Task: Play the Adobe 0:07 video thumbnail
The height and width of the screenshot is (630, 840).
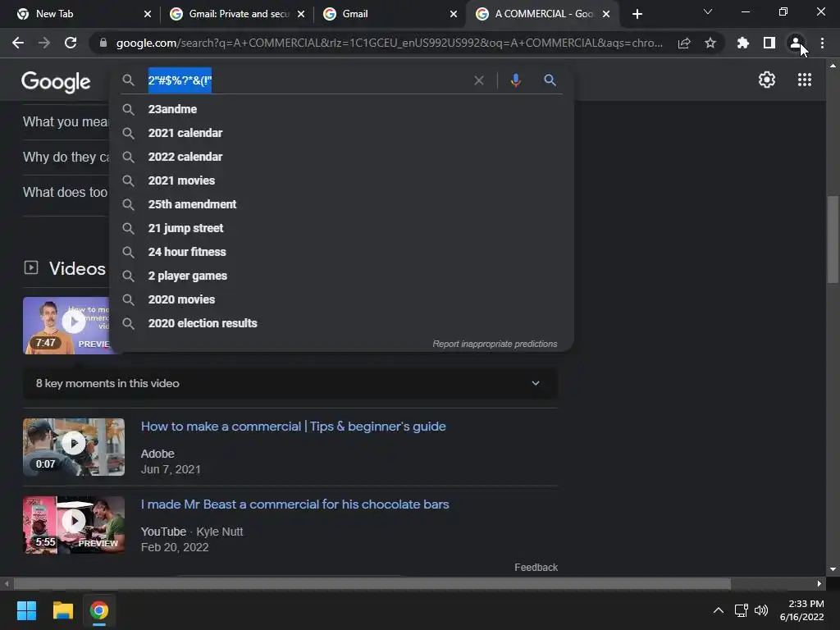Action: point(74,447)
